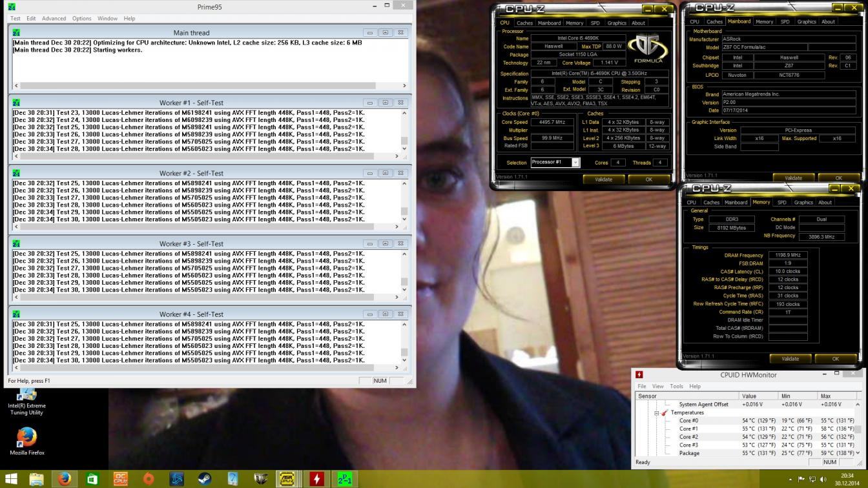Click Validate in CPU-Z Memory window
Screen dimensions: 868x488
pos(790,358)
